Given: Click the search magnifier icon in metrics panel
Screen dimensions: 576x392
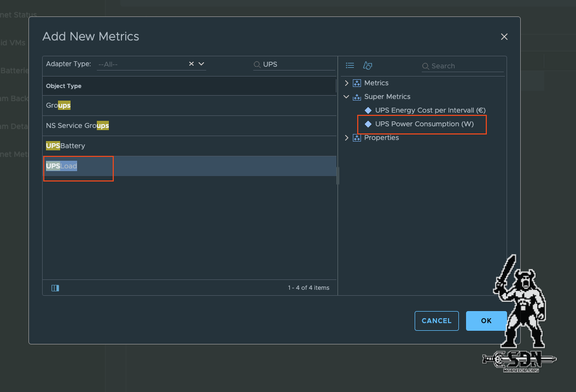Looking at the screenshot, I should pyautogui.click(x=426, y=66).
